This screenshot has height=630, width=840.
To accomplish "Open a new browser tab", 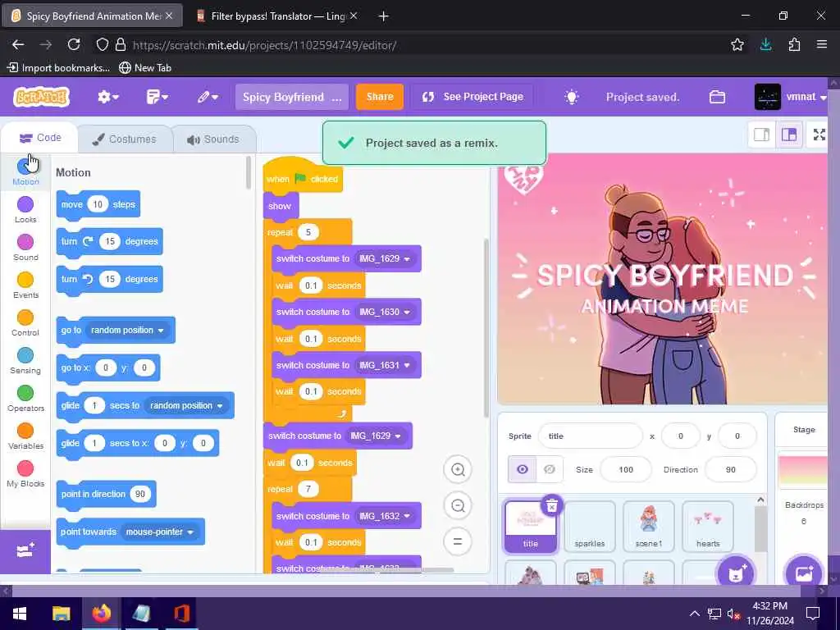I will click(x=383, y=16).
